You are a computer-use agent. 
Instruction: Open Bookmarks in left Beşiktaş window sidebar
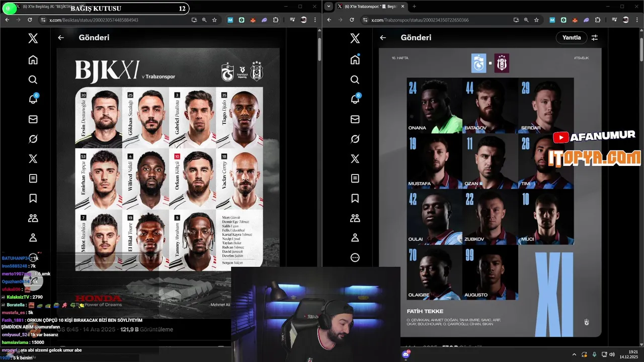[33, 198]
